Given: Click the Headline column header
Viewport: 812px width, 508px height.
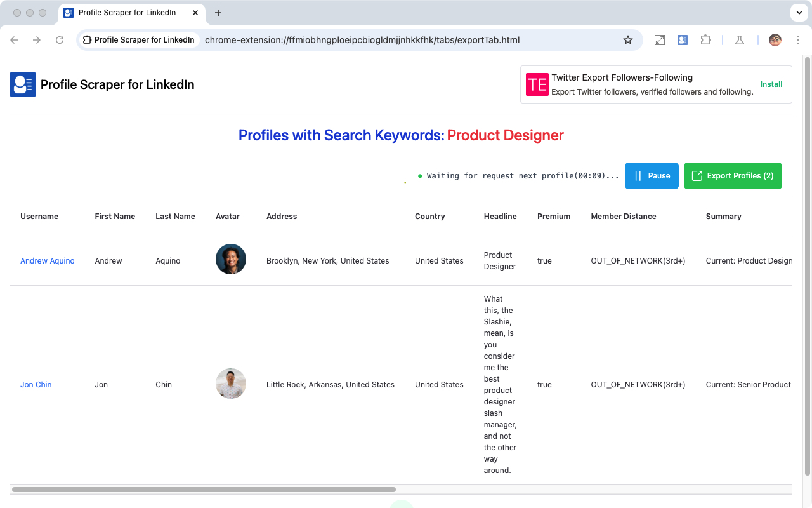Looking at the screenshot, I should (x=501, y=217).
